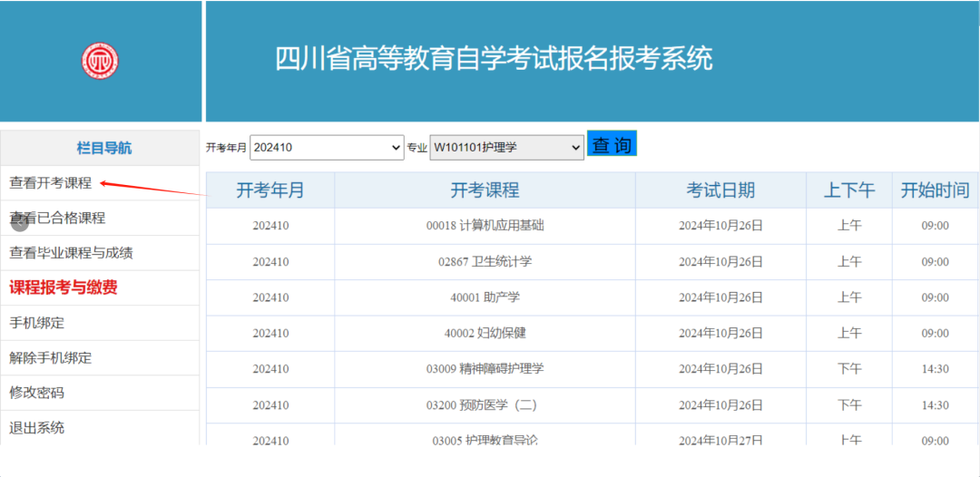Select 查看毕业课程与成绩 menu item
The image size is (980, 477).
click(x=71, y=253)
